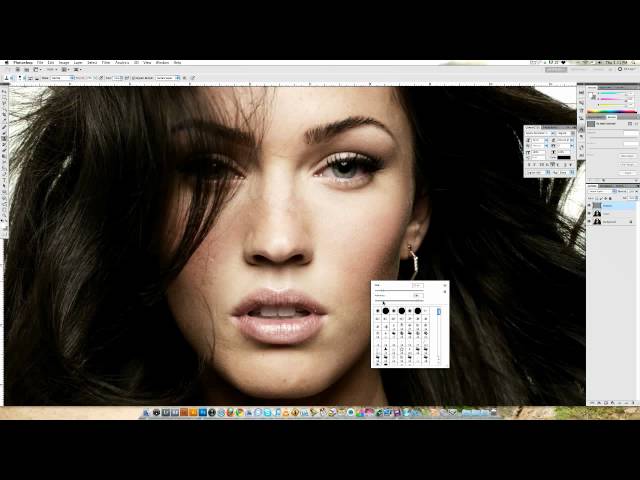640x480 pixels.
Task: Open the Arrange Documents dropdown
Action: point(64,69)
